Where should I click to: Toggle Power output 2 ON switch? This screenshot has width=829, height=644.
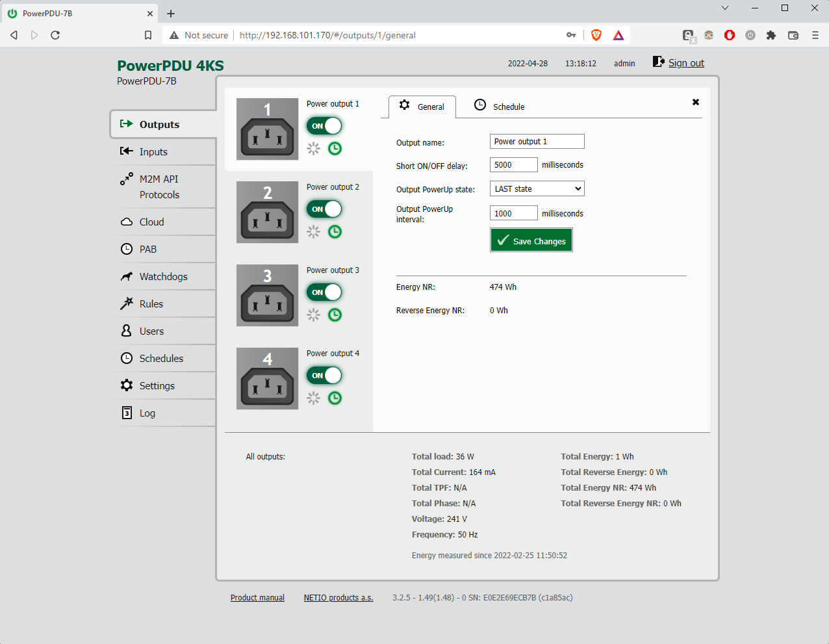point(324,209)
